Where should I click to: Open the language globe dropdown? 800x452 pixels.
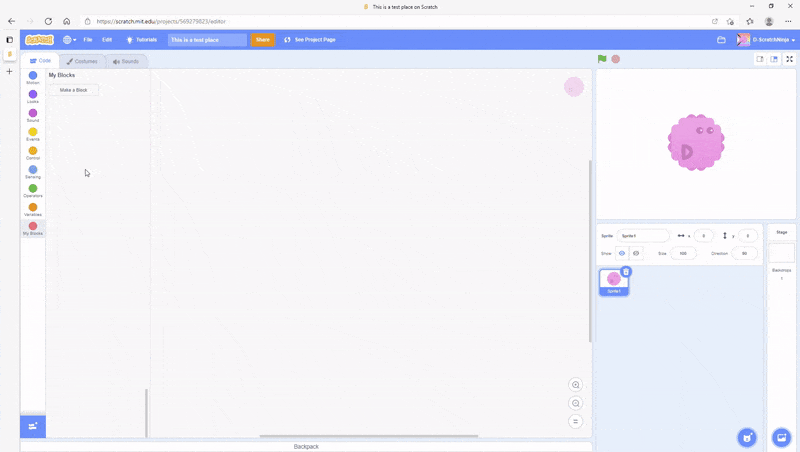69,40
